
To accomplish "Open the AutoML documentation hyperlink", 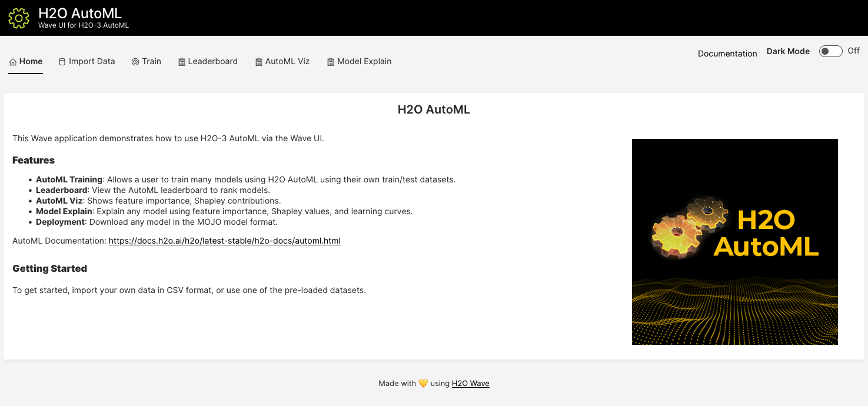I will (x=224, y=241).
